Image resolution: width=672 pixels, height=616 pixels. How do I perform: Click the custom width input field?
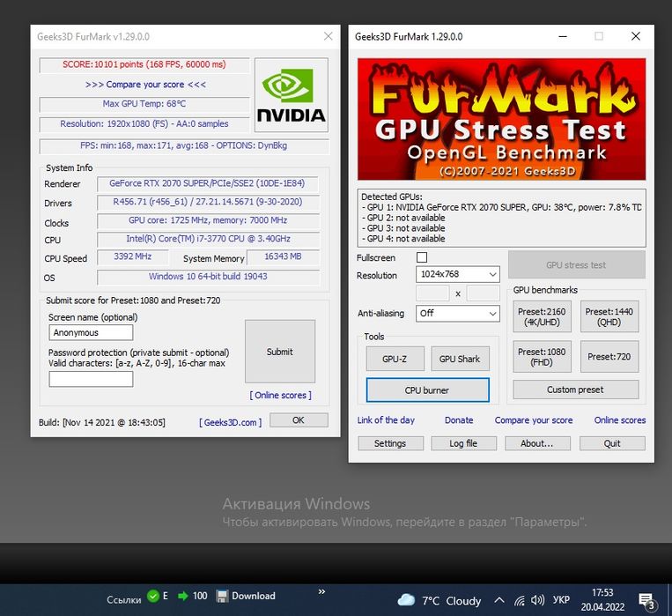(432, 293)
